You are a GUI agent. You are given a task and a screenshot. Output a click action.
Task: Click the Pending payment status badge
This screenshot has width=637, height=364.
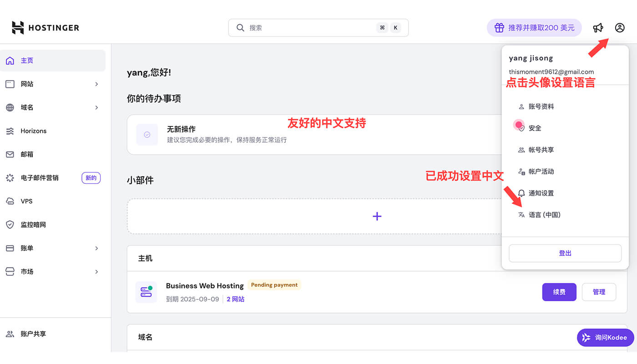[x=274, y=285]
